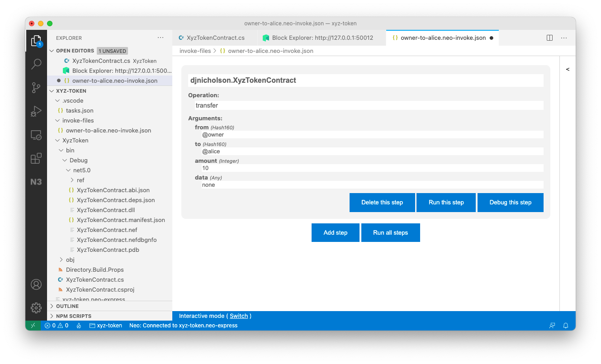Edit the from argument @owner
601x364 pixels.
(x=373, y=135)
